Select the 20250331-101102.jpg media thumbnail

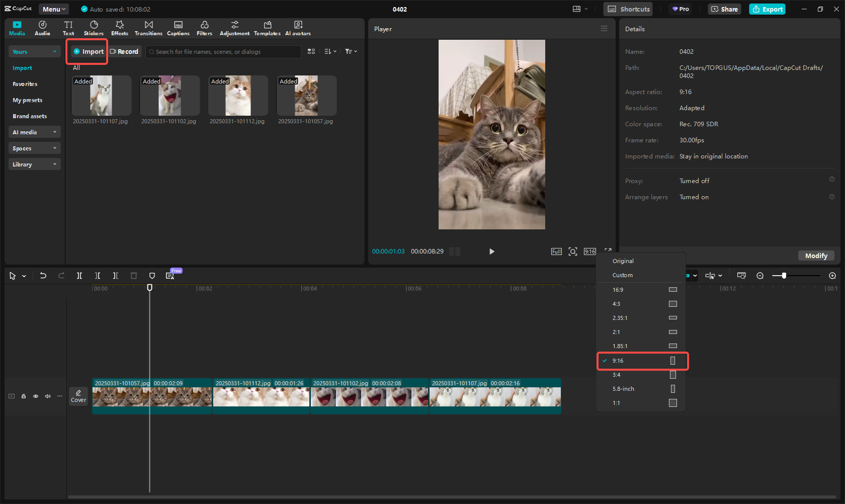point(170,96)
